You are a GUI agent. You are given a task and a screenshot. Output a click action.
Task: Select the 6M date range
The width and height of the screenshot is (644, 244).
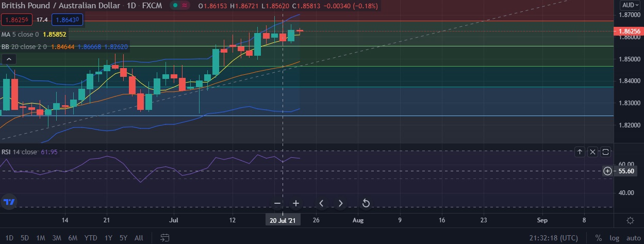[x=73, y=238]
